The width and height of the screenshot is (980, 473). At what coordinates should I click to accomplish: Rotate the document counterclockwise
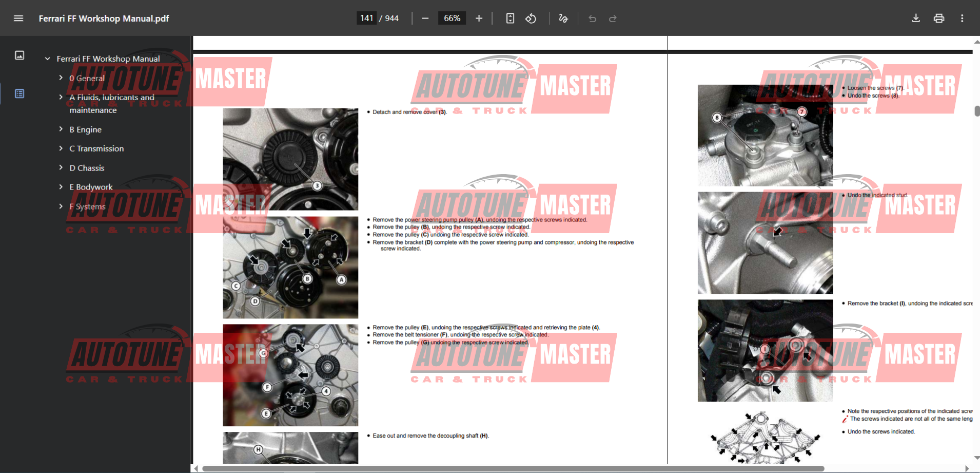pos(531,18)
